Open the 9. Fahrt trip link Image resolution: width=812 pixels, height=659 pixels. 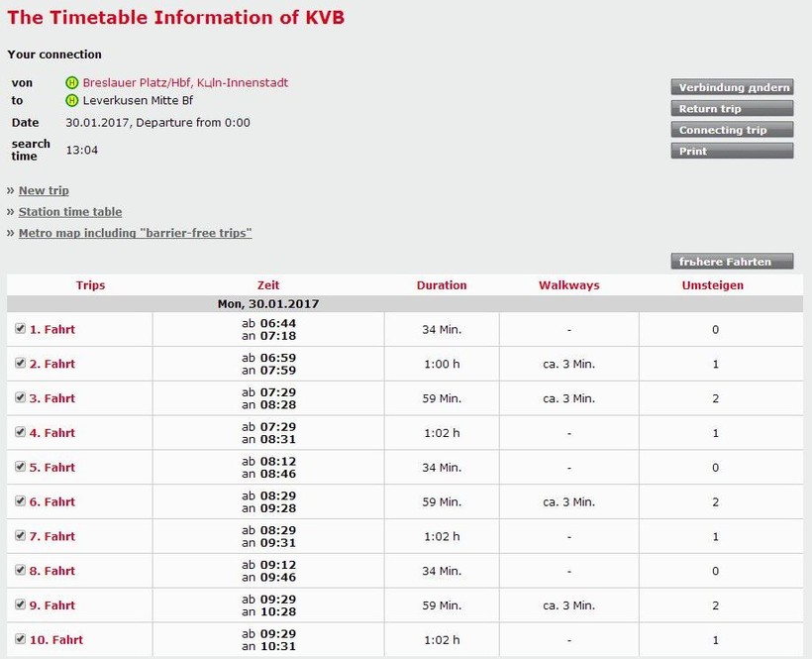click(52, 605)
